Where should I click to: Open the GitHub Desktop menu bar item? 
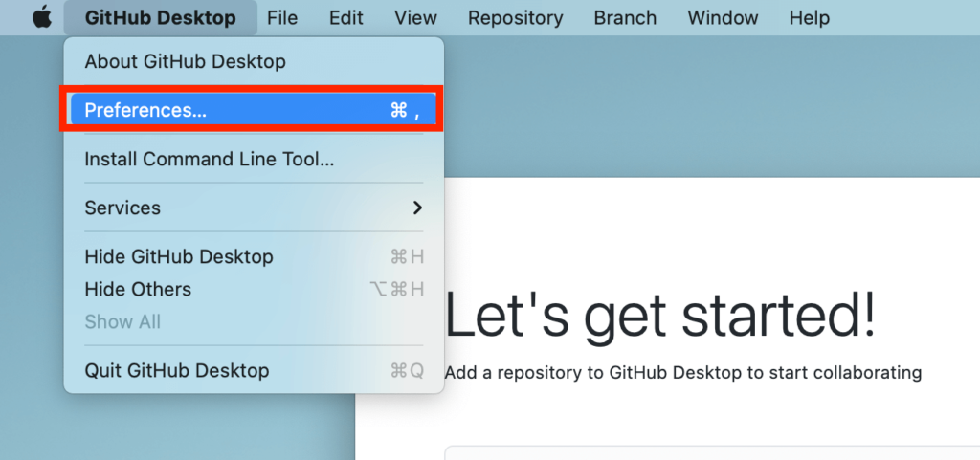point(161,17)
